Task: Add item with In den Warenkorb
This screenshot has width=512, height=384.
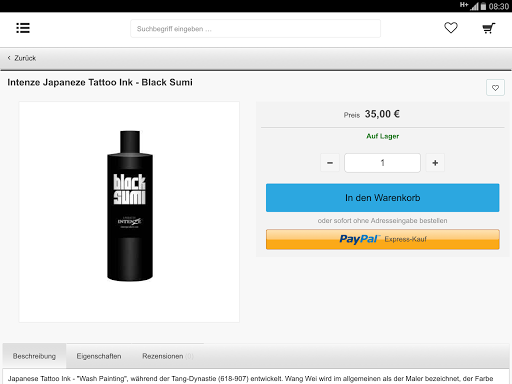Action: click(x=383, y=198)
